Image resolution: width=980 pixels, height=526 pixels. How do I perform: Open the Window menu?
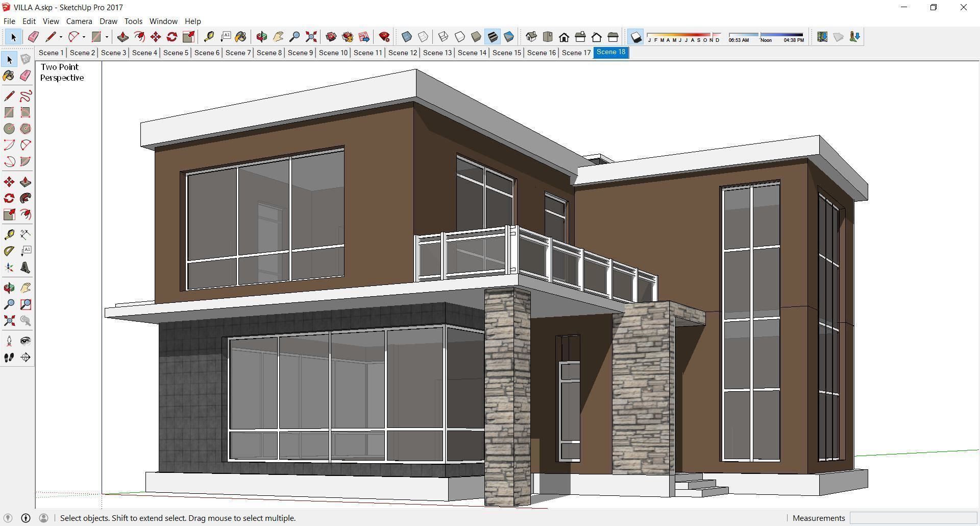coord(163,21)
